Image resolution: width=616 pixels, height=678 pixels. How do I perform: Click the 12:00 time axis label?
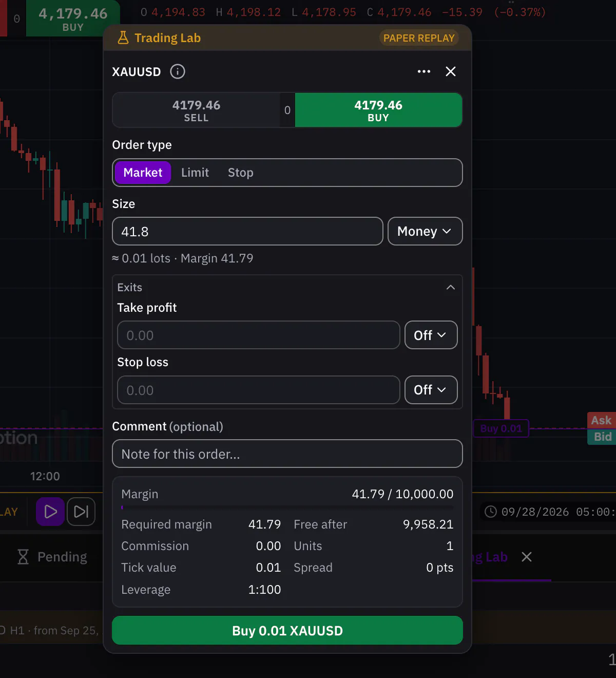click(x=45, y=476)
